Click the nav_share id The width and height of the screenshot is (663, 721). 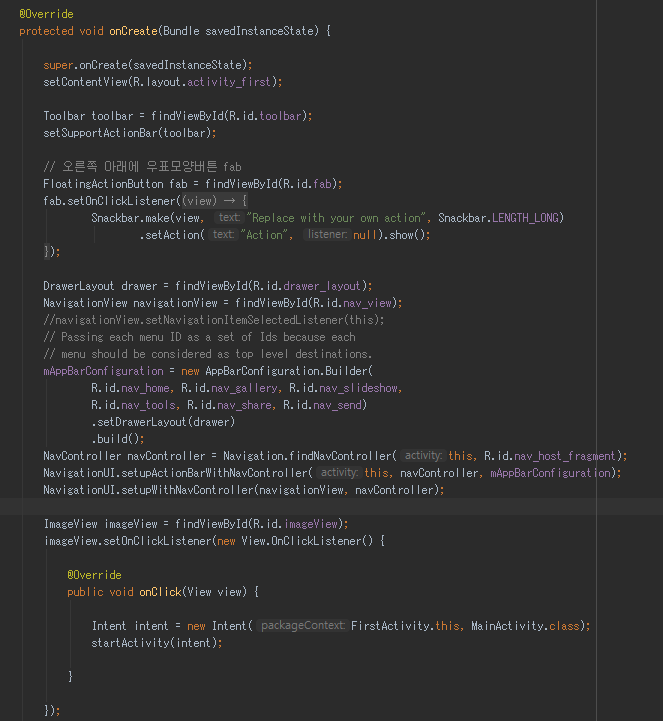[244, 405]
